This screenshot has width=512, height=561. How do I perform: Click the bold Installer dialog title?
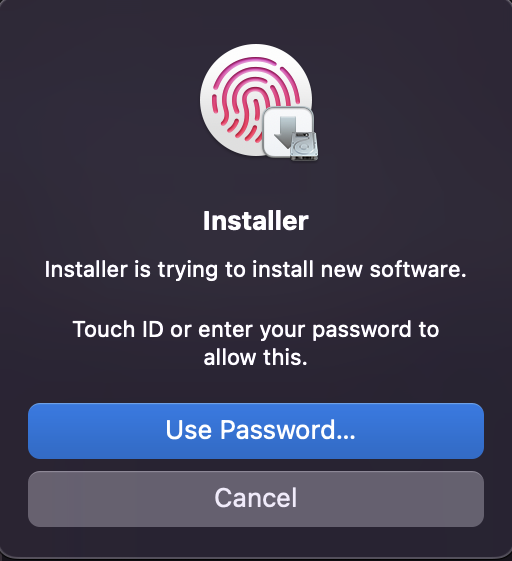click(255, 221)
